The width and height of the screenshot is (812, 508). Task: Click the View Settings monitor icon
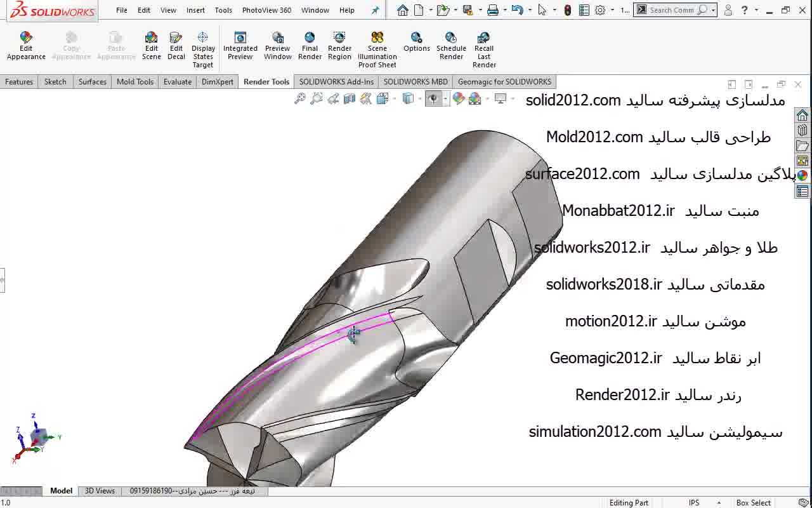click(x=501, y=98)
